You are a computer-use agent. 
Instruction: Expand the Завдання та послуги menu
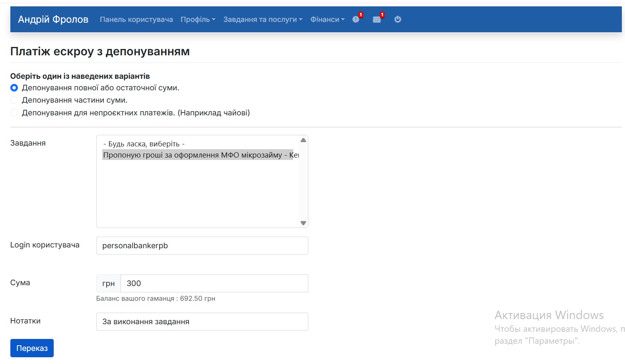point(263,19)
